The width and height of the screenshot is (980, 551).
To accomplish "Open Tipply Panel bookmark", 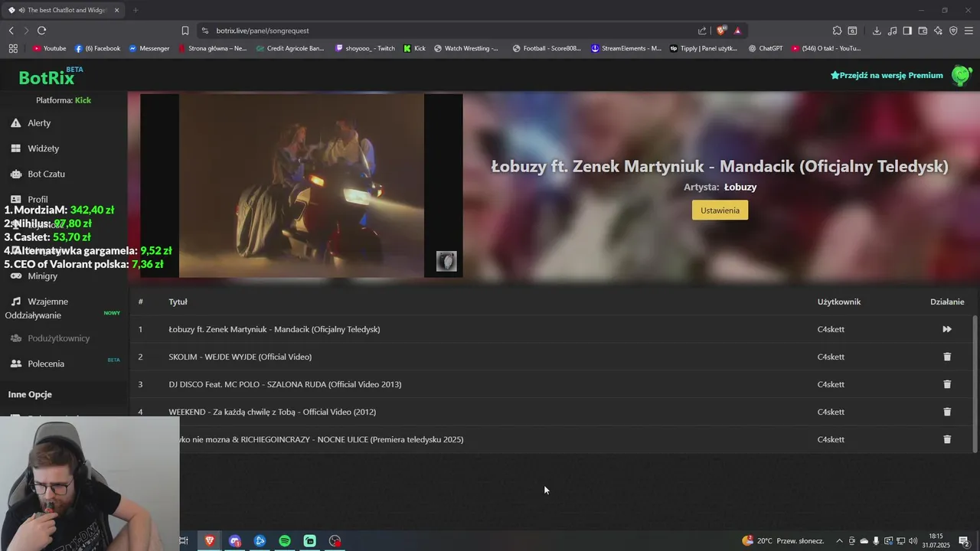I will pyautogui.click(x=704, y=48).
